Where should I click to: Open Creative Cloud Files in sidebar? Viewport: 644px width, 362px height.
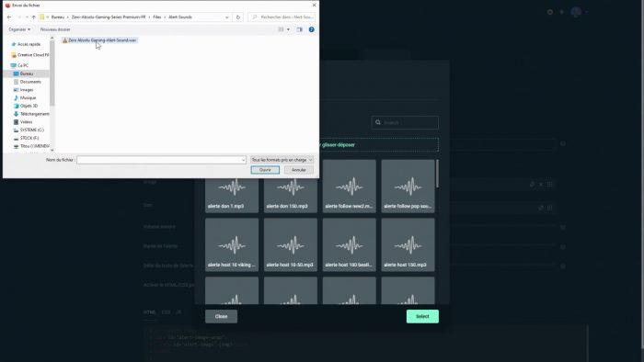click(29, 55)
